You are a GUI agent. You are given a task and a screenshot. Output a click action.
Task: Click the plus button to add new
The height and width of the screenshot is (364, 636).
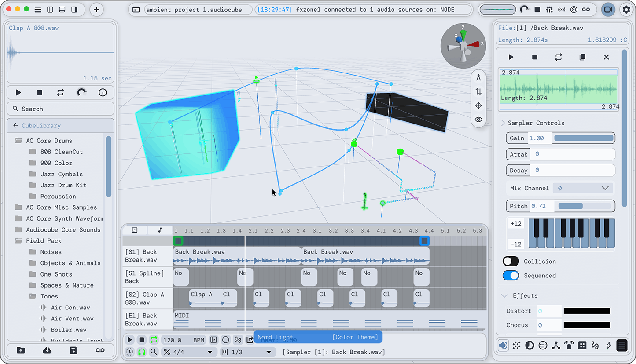(x=96, y=9)
